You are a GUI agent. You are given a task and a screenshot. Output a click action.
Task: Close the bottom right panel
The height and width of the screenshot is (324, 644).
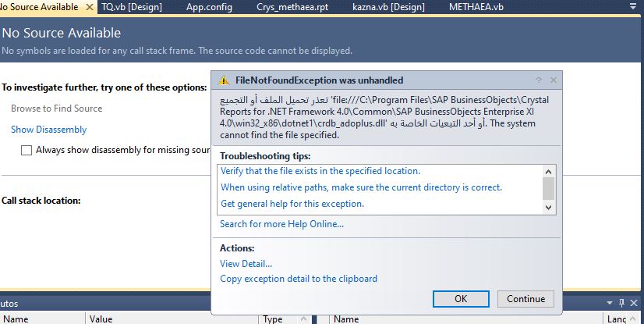635,303
